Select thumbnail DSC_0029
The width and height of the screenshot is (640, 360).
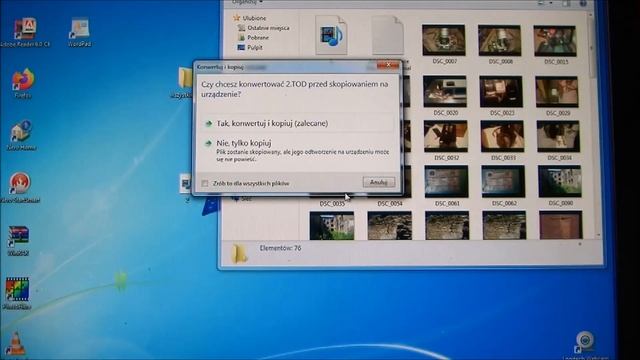(557, 92)
